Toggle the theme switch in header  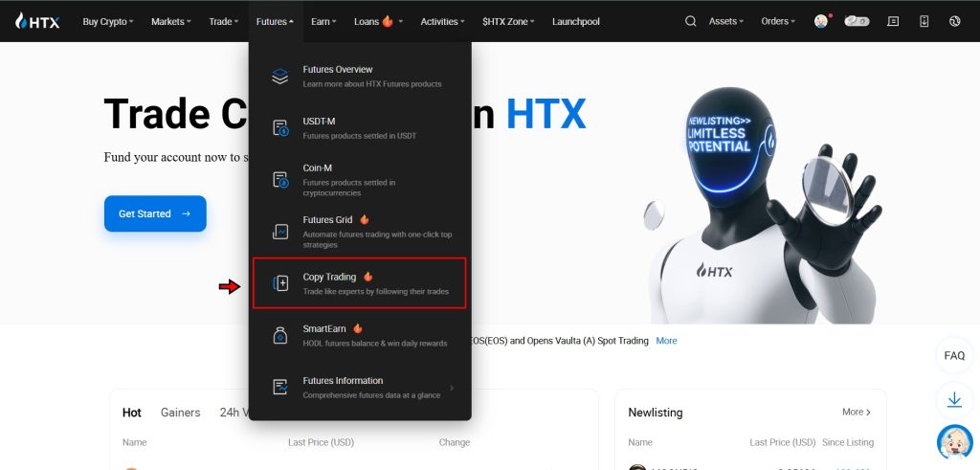click(x=857, y=21)
